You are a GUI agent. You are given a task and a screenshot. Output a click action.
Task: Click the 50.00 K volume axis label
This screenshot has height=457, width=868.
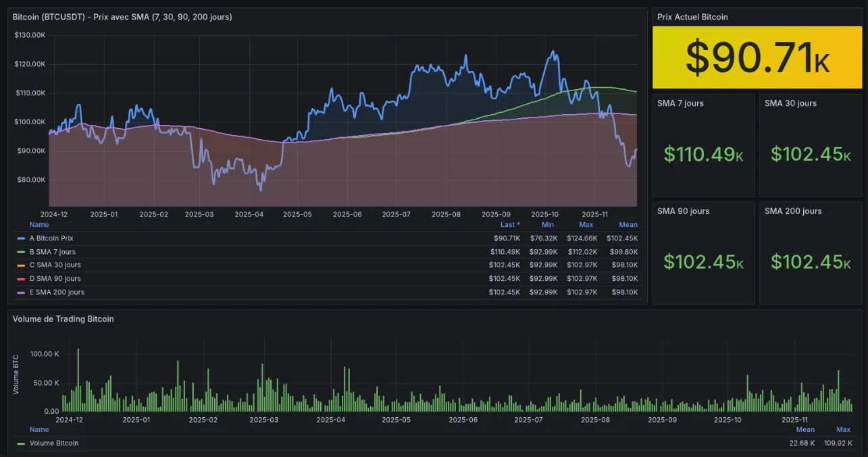click(x=47, y=383)
